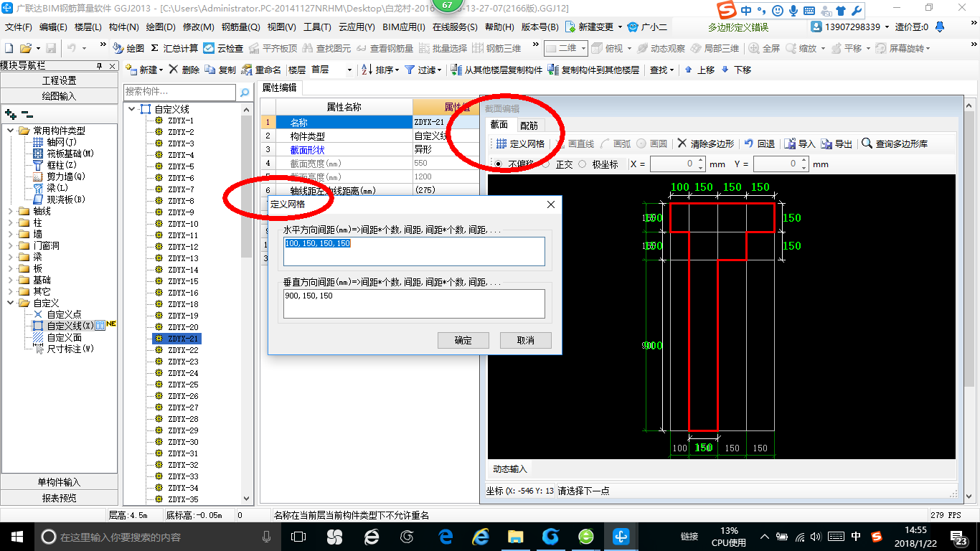The width and height of the screenshot is (980, 551).
Task: Click collapse-all icon in navigation panel
Action: [27, 113]
